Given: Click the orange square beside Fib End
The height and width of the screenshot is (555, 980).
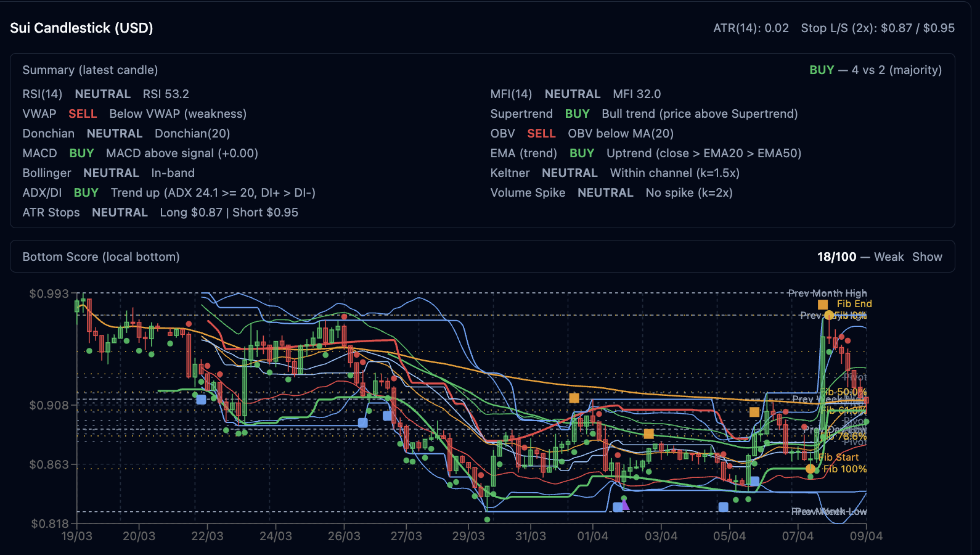Looking at the screenshot, I should (823, 304).
